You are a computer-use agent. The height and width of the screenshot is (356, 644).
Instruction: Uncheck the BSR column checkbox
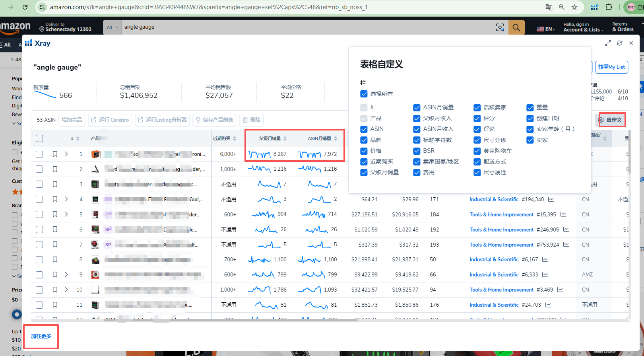[417, 151]
